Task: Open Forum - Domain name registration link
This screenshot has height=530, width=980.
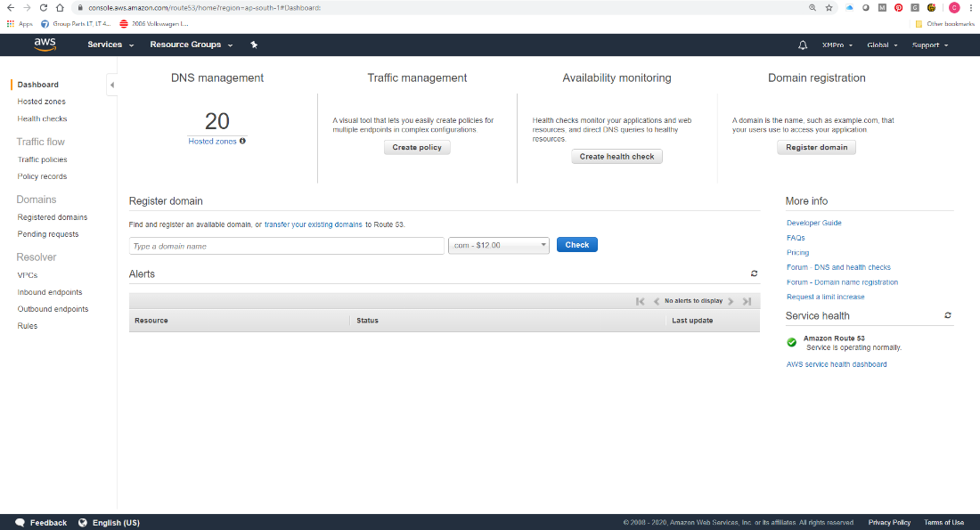Action: (842, 281)
